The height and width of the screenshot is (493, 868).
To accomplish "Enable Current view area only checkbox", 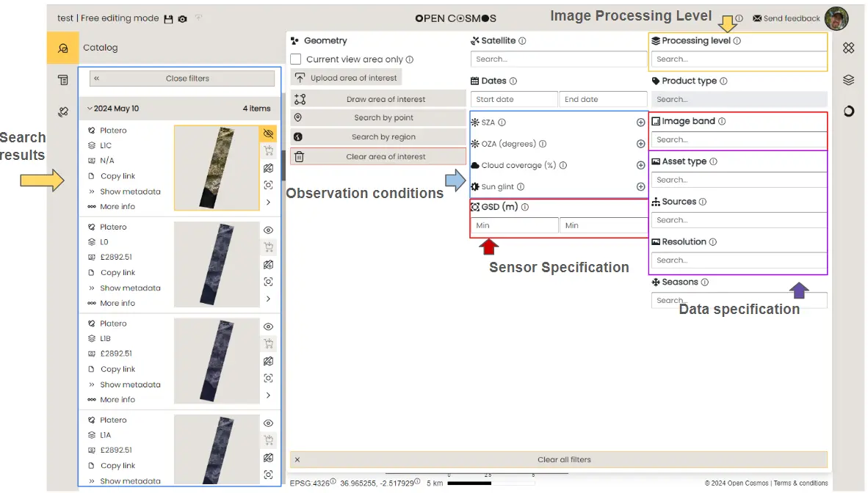I will 296,59.
